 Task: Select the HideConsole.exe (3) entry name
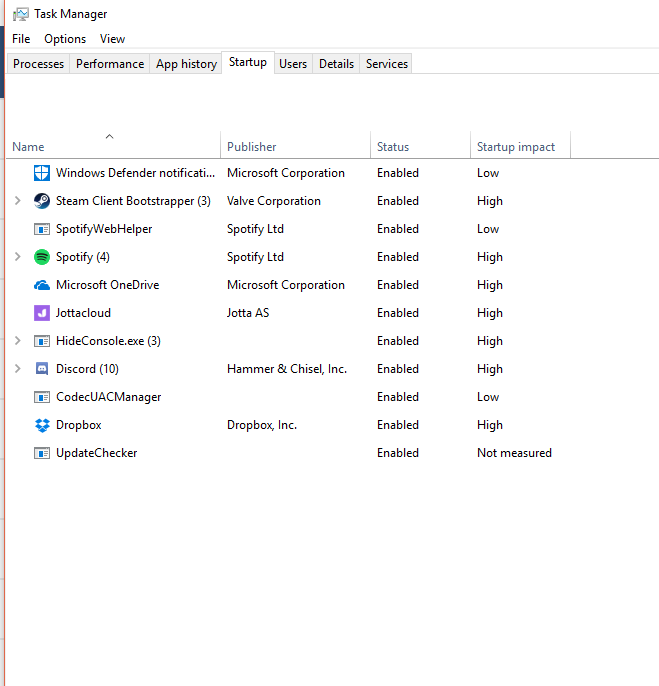(x=108, y=341)
